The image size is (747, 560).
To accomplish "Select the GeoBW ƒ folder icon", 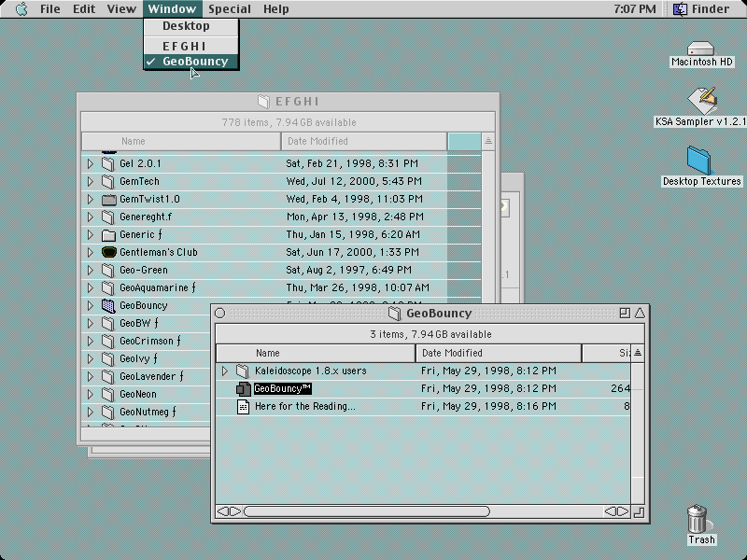I will (x=108, y=323).
